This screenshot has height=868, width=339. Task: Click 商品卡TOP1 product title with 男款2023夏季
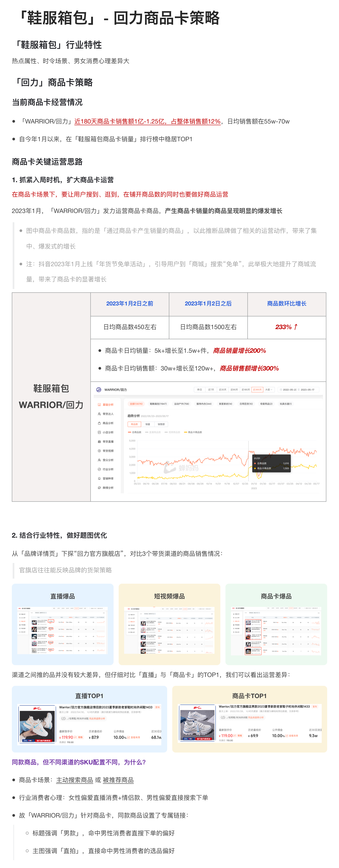(x=264, y=707)
